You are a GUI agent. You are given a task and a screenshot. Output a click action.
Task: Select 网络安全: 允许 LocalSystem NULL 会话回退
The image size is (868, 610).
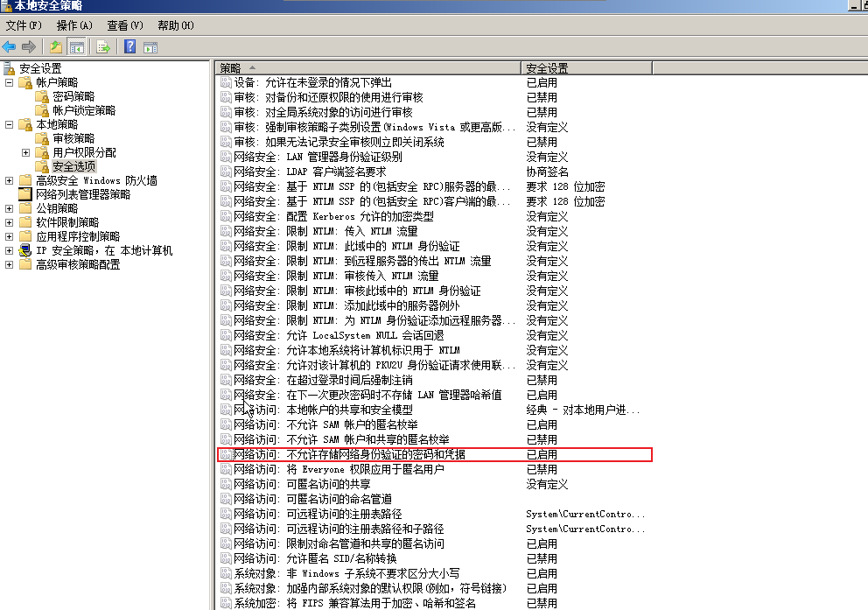click(339, 335)
